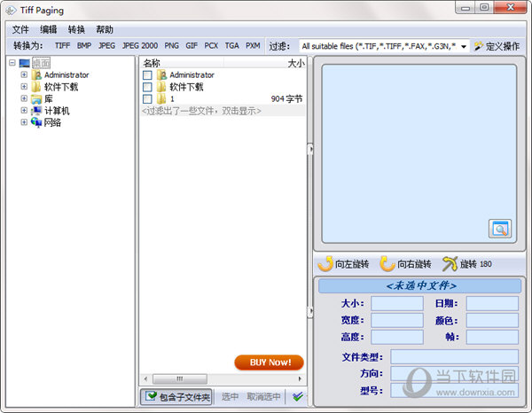Convert to GIF format
532x413 pixels.
tap(192, 46)
